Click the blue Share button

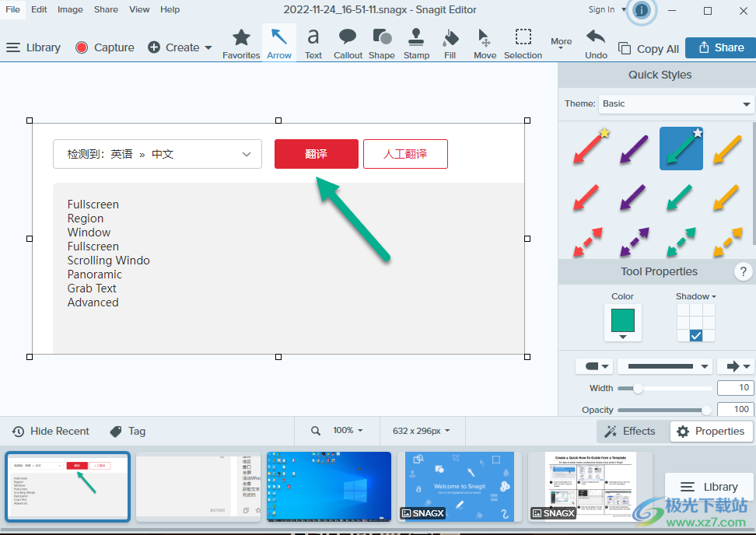tap(720, 47)
